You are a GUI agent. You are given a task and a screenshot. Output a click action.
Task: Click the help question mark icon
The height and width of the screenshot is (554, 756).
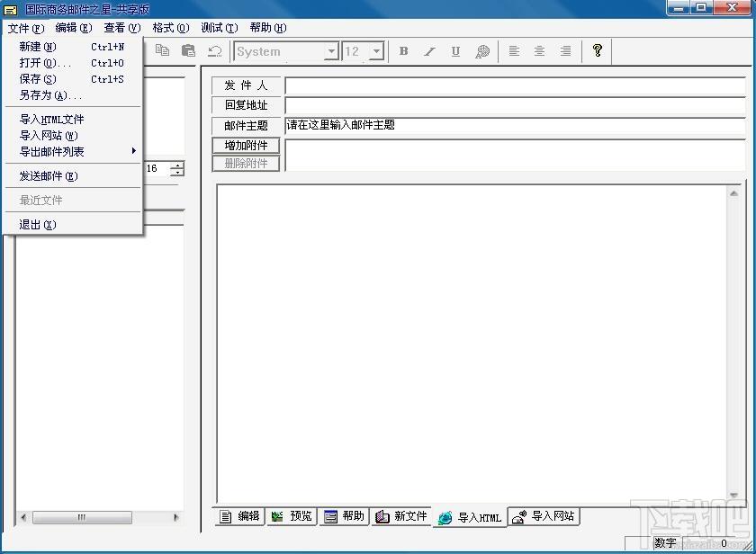[598, 50]
